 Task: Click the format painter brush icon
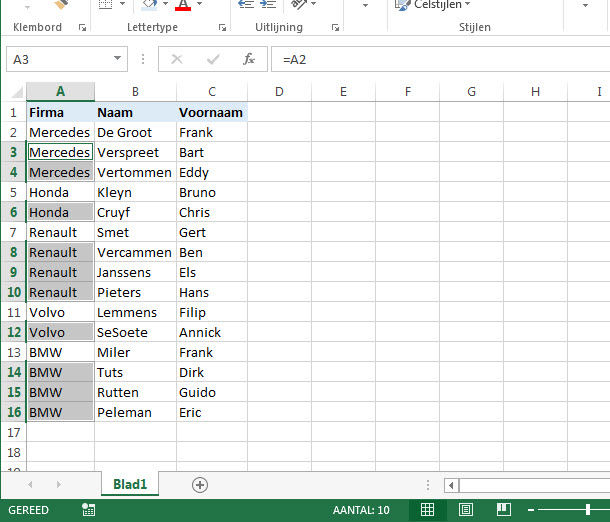point(61,4)
